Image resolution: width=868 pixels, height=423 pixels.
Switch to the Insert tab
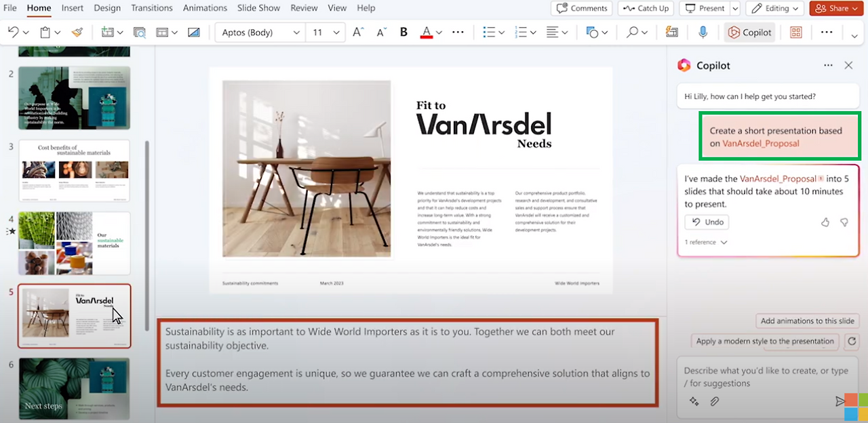click(73, 8)
